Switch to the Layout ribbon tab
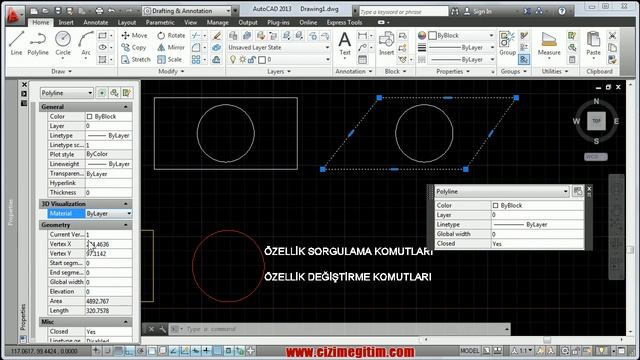This screenshot has width=640, height=360. click(x=127, y=22)
